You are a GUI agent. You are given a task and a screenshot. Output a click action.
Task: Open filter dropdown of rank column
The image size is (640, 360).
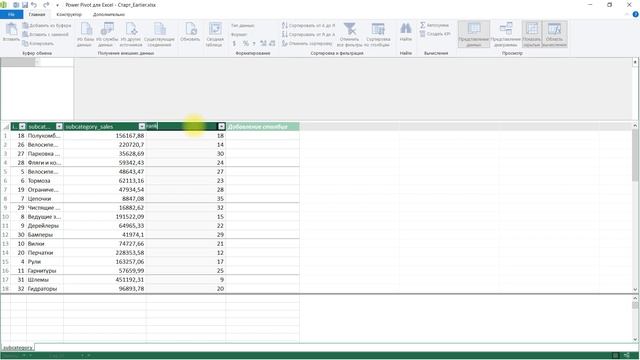click(x=221, y=127)
